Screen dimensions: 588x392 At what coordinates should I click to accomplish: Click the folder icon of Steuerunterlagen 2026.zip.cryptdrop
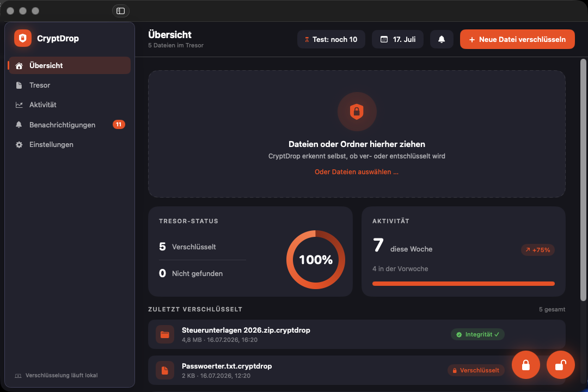tap(165, 335)
